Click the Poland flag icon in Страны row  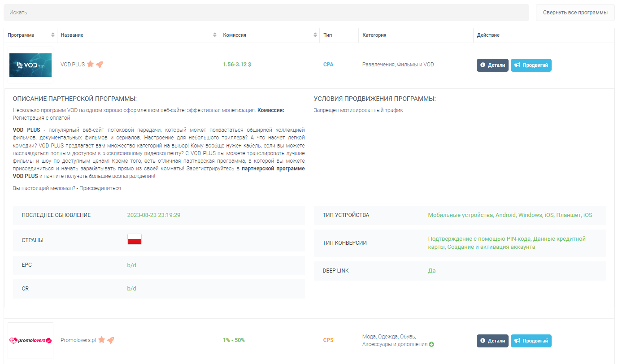[x=135, y=239]
